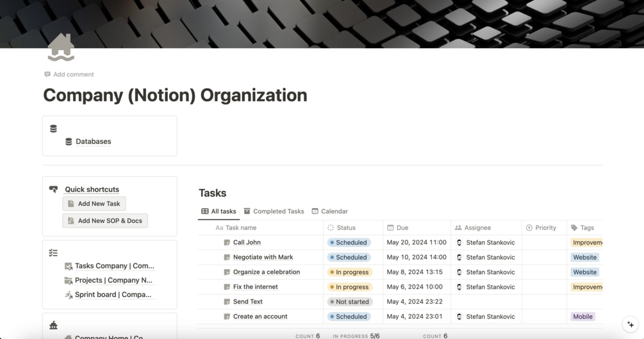Click the Website tag on Negotiate with Mark
Viewport: 644px width, 339px height.
(585, 258)
